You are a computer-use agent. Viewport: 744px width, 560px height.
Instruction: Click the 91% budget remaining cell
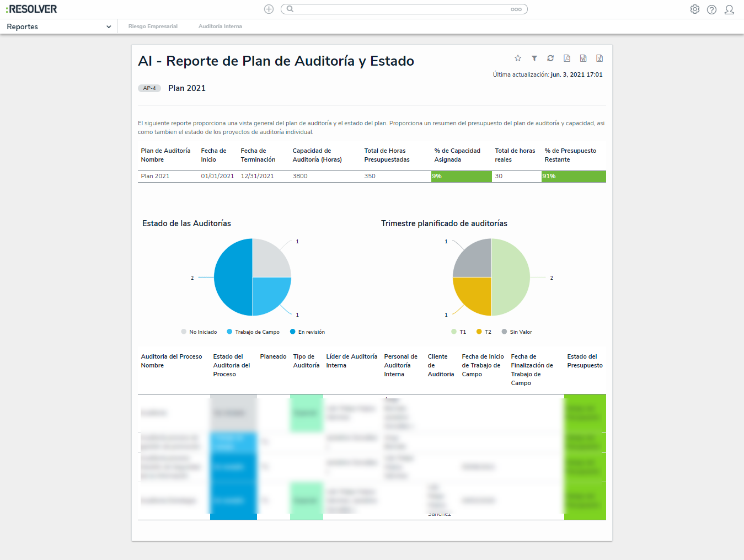(574, 177)
